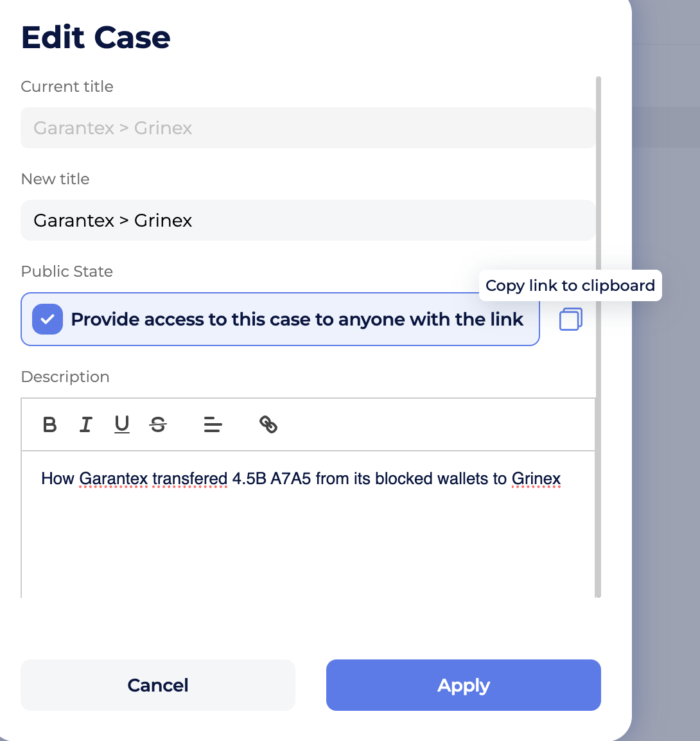
Task: Open the text alignment option in the editor
Action: [213, 424]
